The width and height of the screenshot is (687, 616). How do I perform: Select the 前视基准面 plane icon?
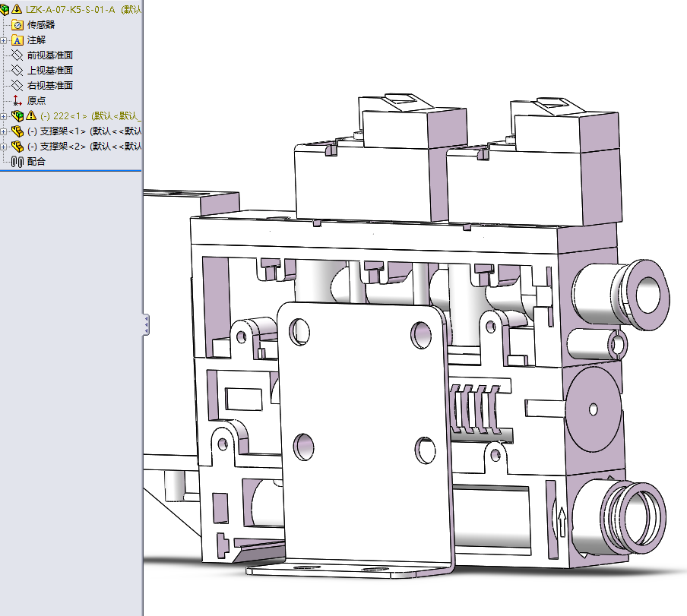[17, 55]
